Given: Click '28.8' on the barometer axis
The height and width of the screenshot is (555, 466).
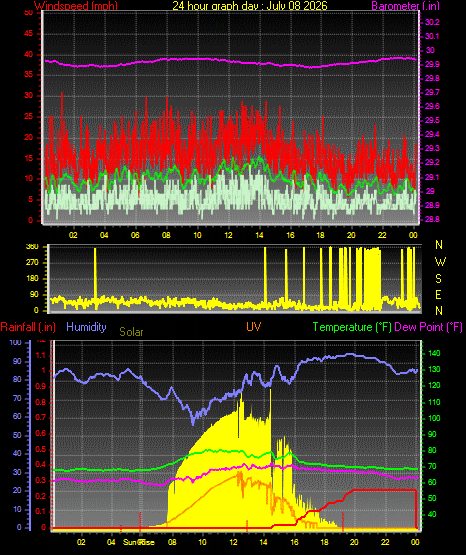Looking at the screenshot, I should pos(432,219).
